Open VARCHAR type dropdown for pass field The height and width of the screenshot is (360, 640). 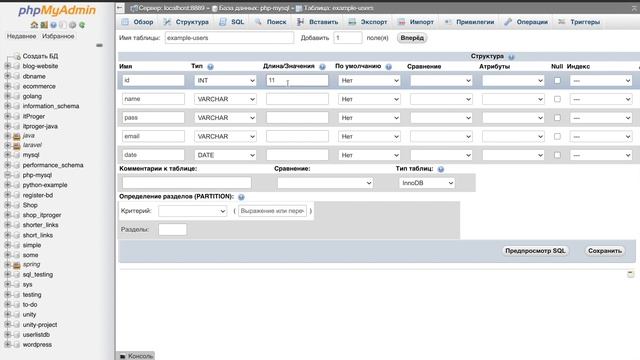pos(225,118)
